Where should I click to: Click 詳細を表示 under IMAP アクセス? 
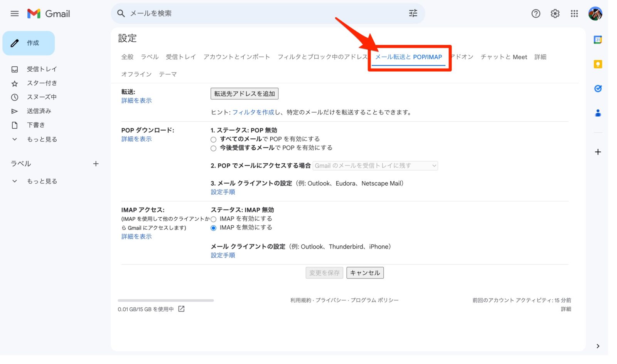point(137,237)
